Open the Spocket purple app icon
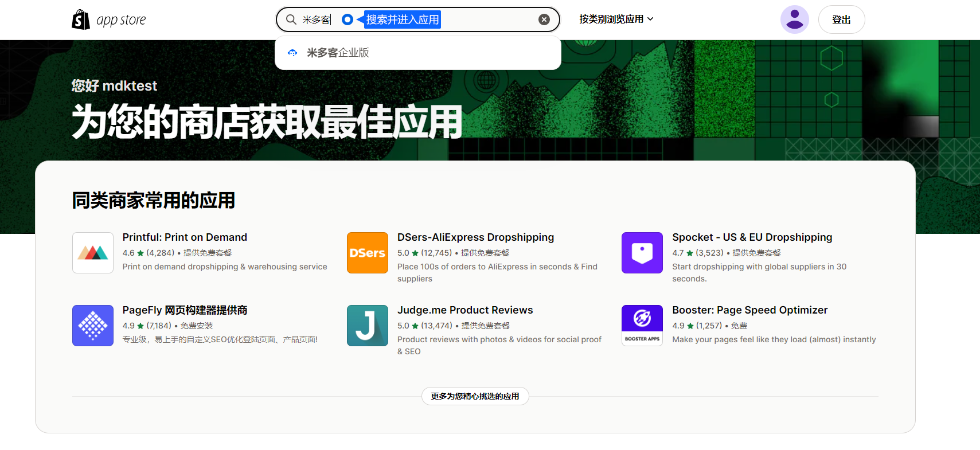 coord(642,253)
